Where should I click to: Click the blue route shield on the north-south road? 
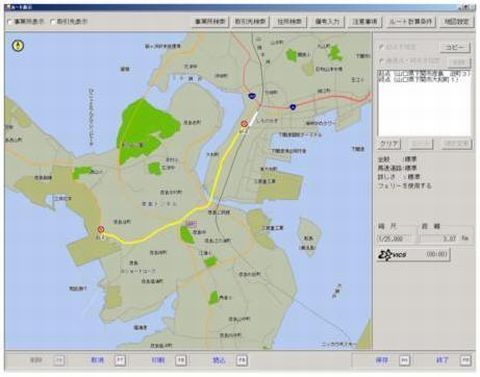tap(253, 96)
